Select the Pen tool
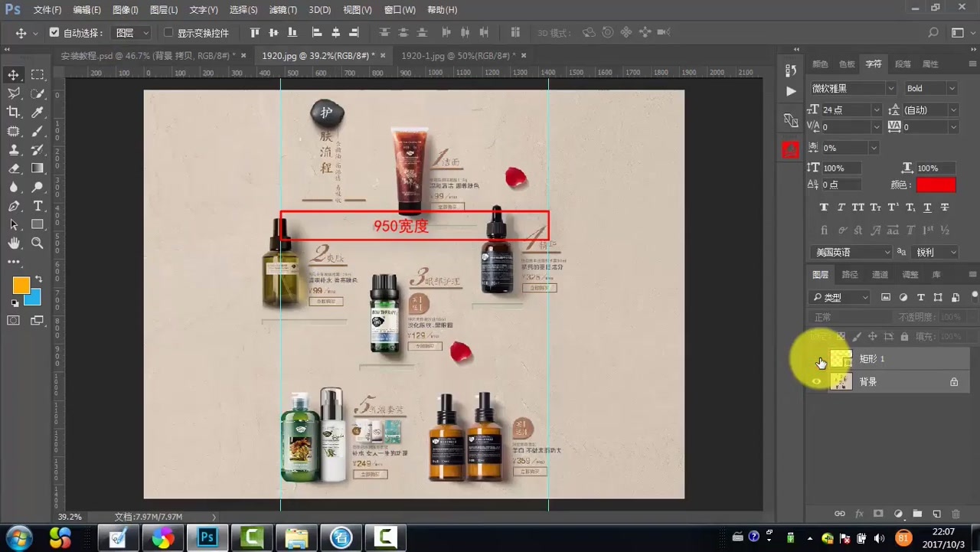This screenshot has width=980, height=552. [14, 206]
